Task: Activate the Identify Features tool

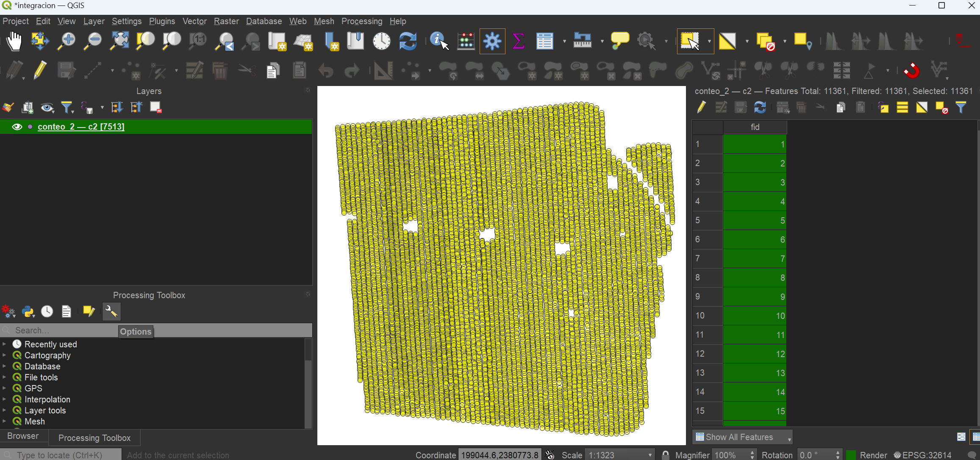Action: pyautogui.click(x=438, y=41)
